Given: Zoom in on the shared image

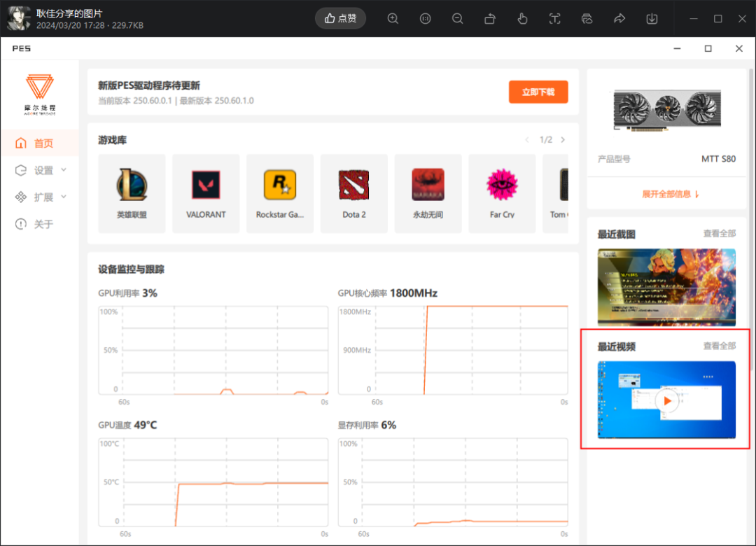Looking at the screenshot, I should pyautogui.click(x=393, y=19).
